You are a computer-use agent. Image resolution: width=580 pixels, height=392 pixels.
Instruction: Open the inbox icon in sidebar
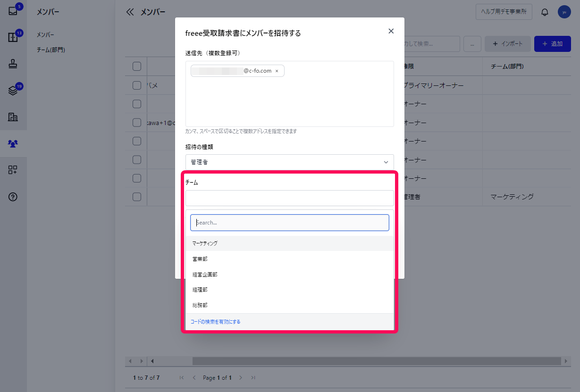pyautogui.click(x=13, y=11)
